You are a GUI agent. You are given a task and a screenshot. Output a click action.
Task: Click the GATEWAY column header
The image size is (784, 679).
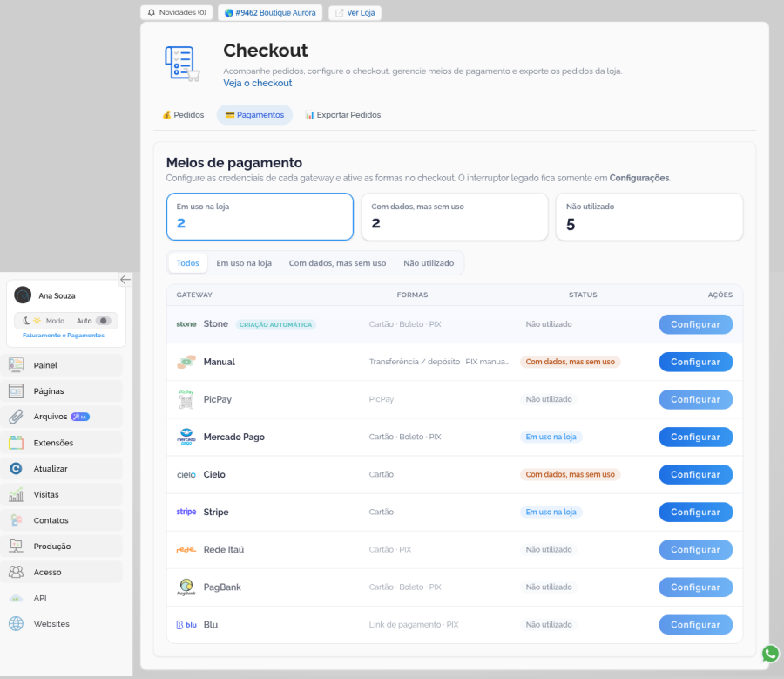pyautogui.click(x=194, y=295)
